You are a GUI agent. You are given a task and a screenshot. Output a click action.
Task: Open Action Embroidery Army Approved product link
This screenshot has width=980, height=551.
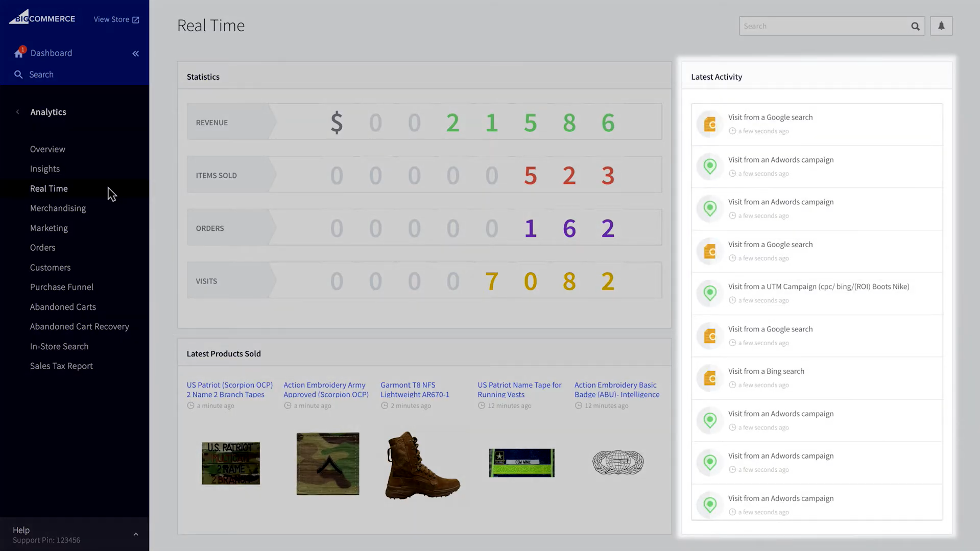[x=326, y=390]
